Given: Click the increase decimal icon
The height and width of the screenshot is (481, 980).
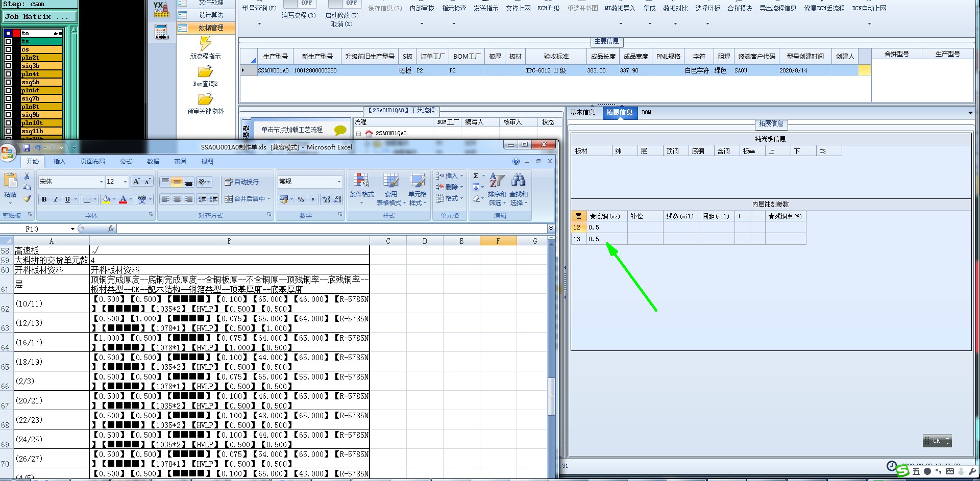Looking at the screenshot, I should [326, 199].
